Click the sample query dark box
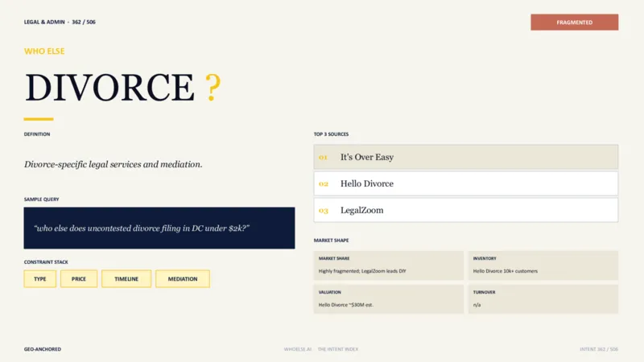Image resolution: width=644 pixels, height=362 pixels. click(159, 228)
